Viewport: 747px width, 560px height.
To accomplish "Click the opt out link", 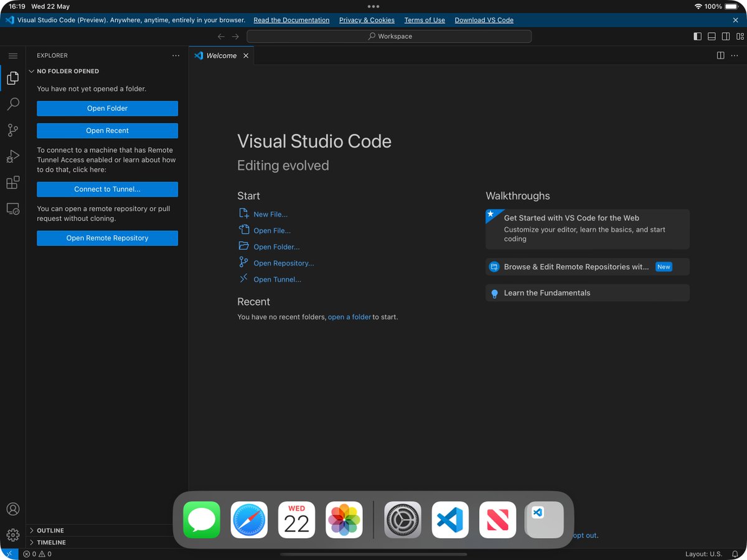I will pyautogui.click(x=585, y=535).
